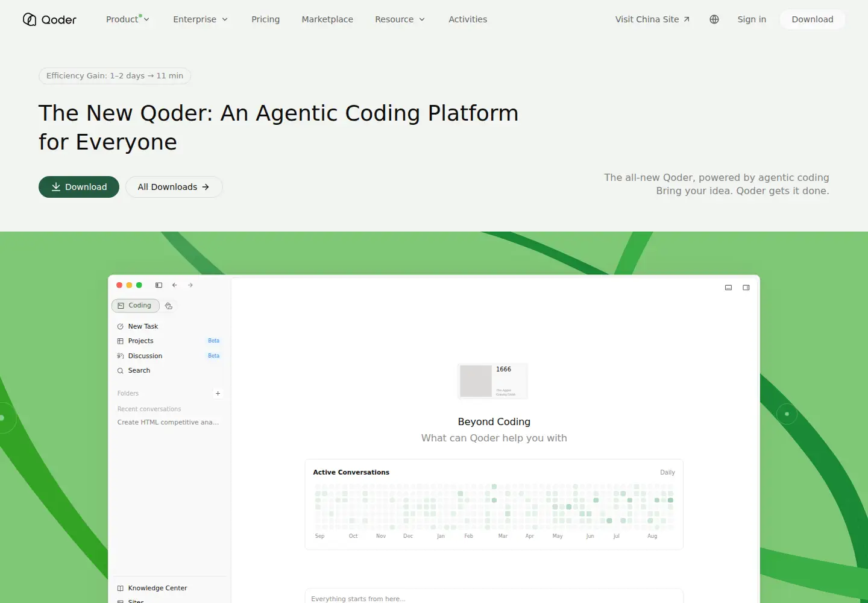Go forward using the right arrow in the app preview
This screenshot has width=868, height=603.
tap(190, 285)
